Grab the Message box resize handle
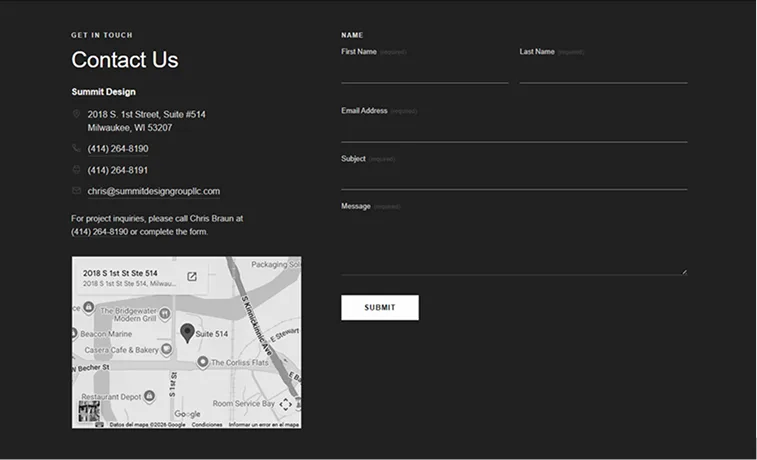 [684, 272]
